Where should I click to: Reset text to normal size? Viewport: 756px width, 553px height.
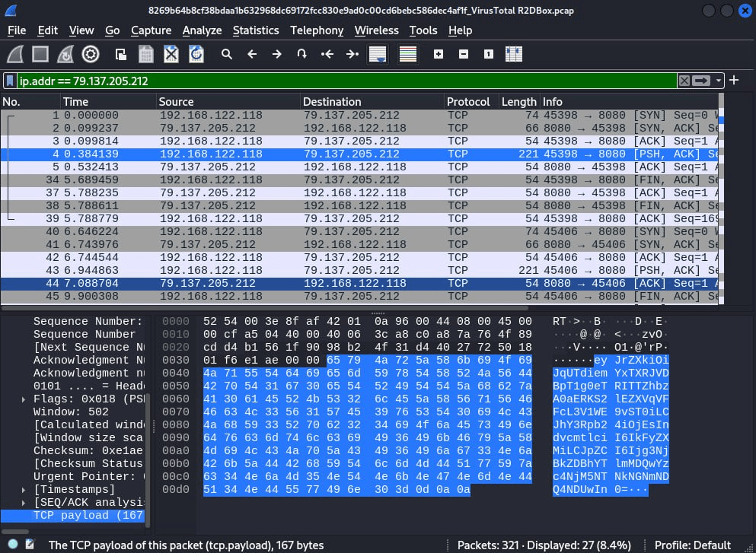pyautogui.click(x=489, y=54)
